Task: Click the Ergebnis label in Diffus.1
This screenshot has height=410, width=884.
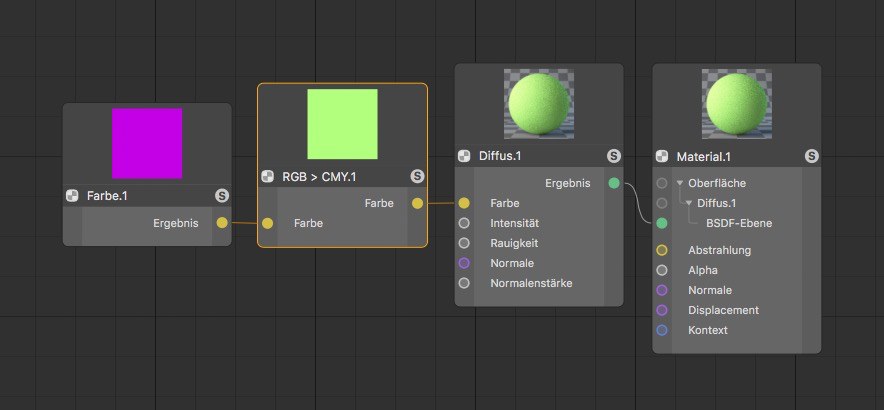Action: [568, 183]
